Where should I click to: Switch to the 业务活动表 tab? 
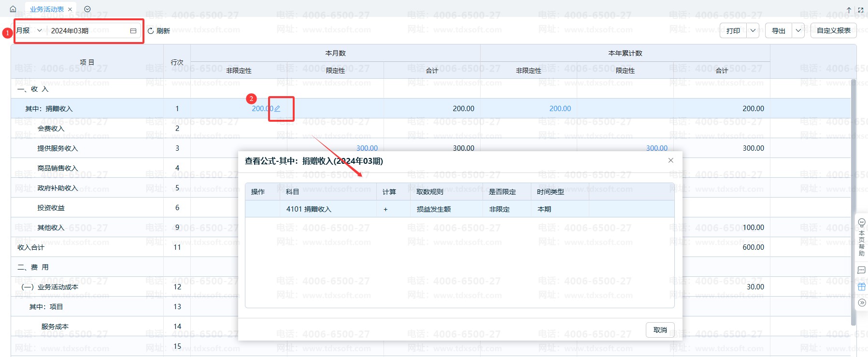coord(46,9)
